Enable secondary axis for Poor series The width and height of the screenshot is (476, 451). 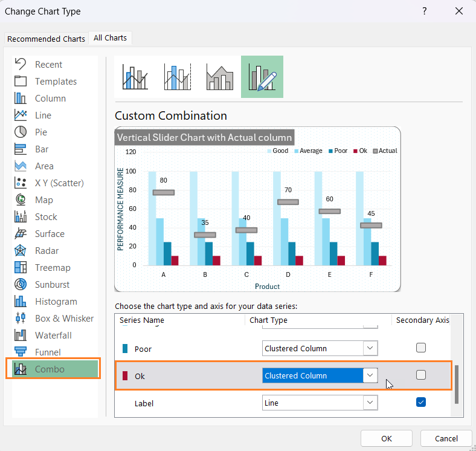421,348
